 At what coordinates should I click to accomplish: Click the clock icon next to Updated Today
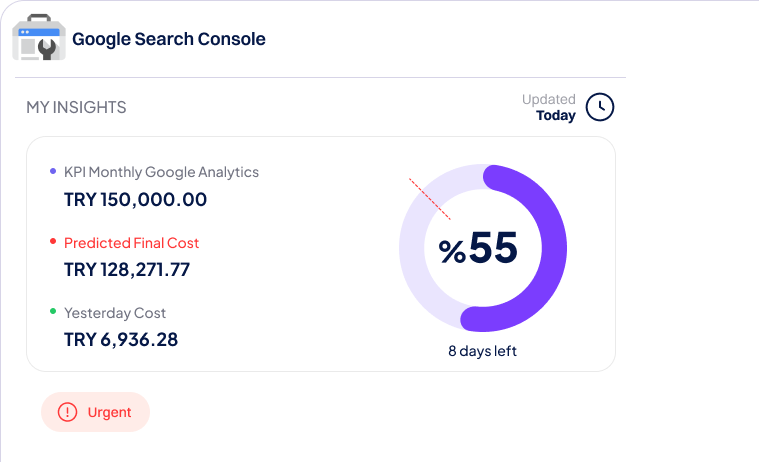click(600, 107)
